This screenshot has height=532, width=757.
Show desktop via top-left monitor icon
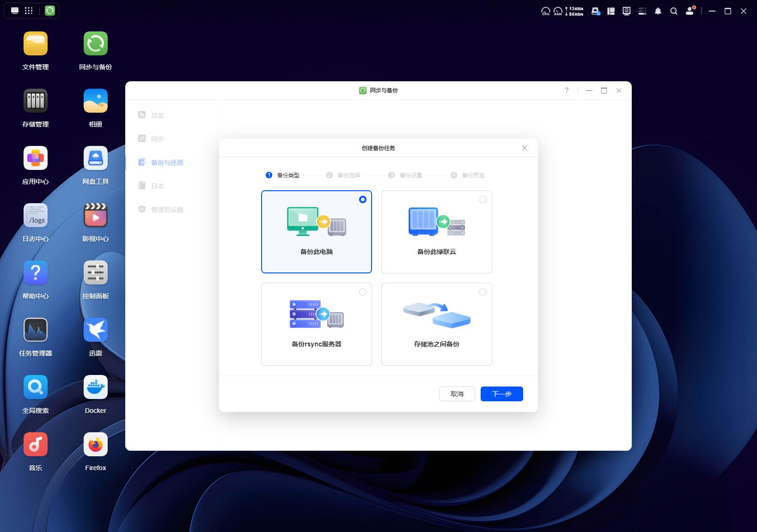[15, 11]
